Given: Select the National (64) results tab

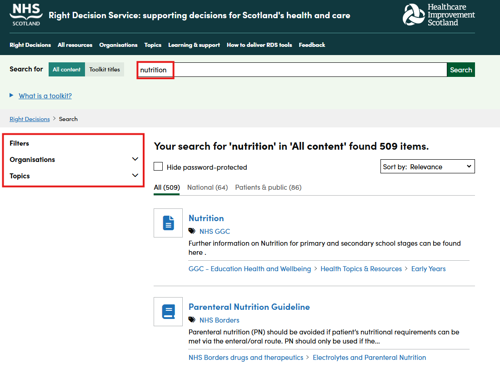Looking at the screenshot, I should [207, 187].
